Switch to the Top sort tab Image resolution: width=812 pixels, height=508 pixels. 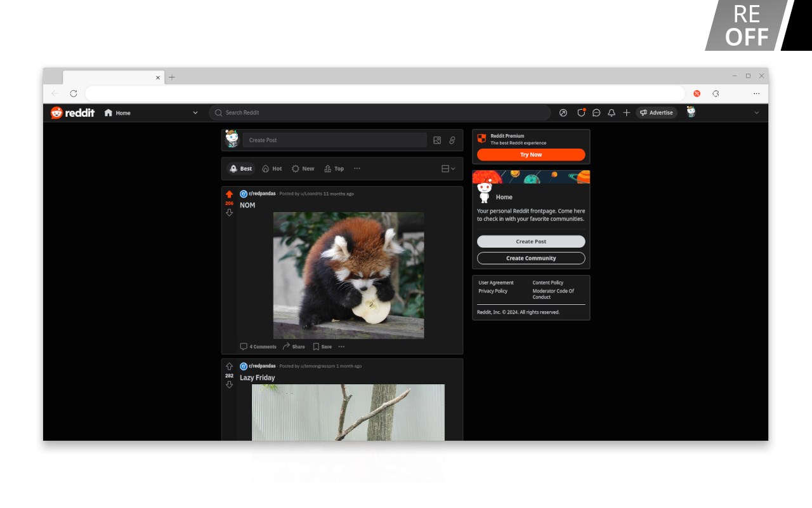[x=334, y=169]
